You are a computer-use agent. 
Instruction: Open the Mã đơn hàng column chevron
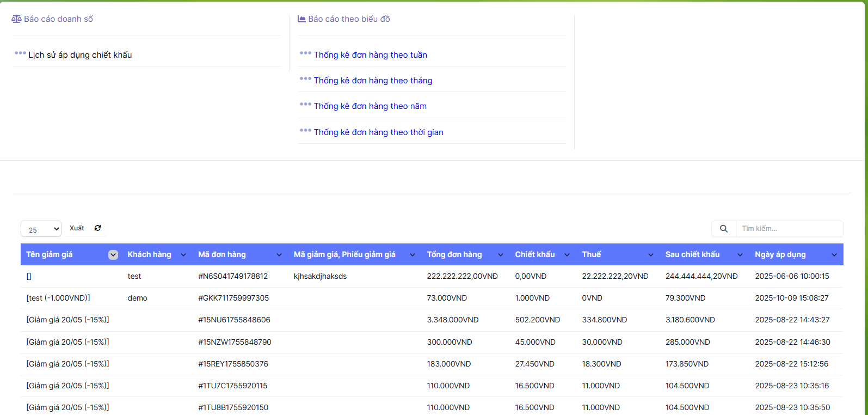(x=279, y=255)
